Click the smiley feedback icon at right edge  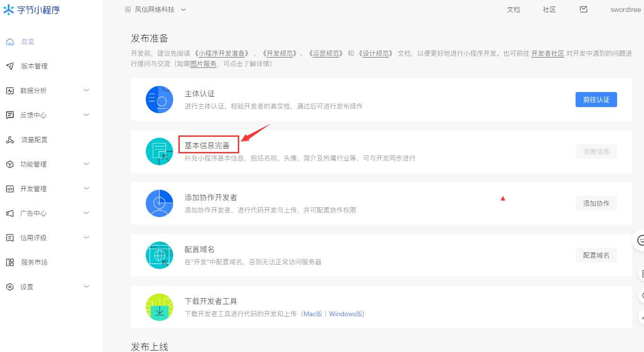click(x=639, y=240)
